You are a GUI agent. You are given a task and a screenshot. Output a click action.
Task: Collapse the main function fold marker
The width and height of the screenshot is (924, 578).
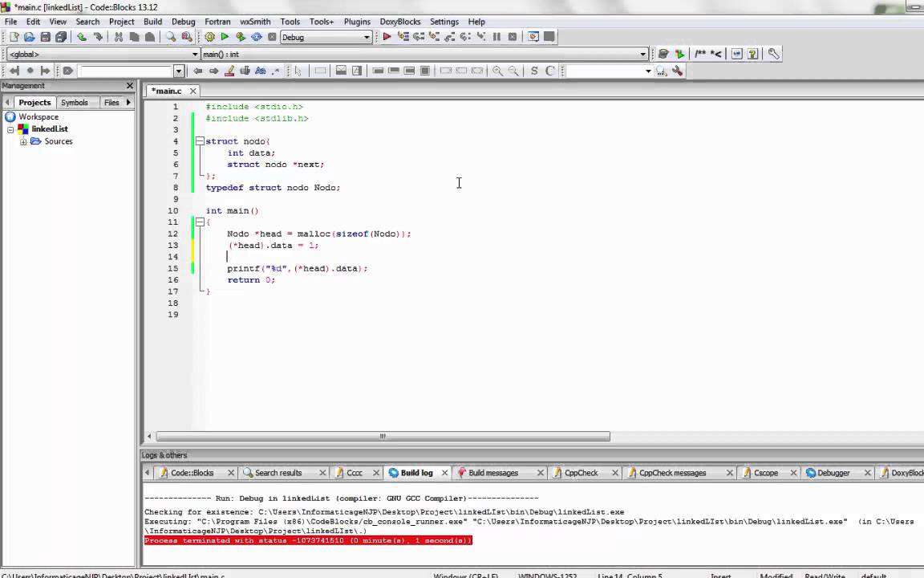click(200, 222)
